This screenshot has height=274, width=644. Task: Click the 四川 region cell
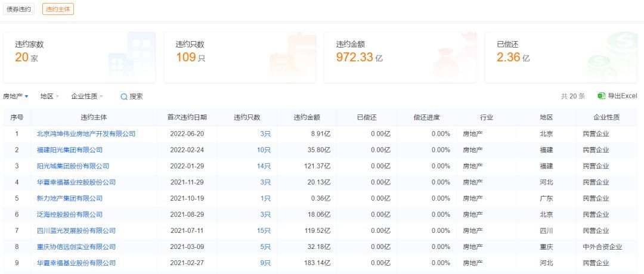(x=547, y=231)
